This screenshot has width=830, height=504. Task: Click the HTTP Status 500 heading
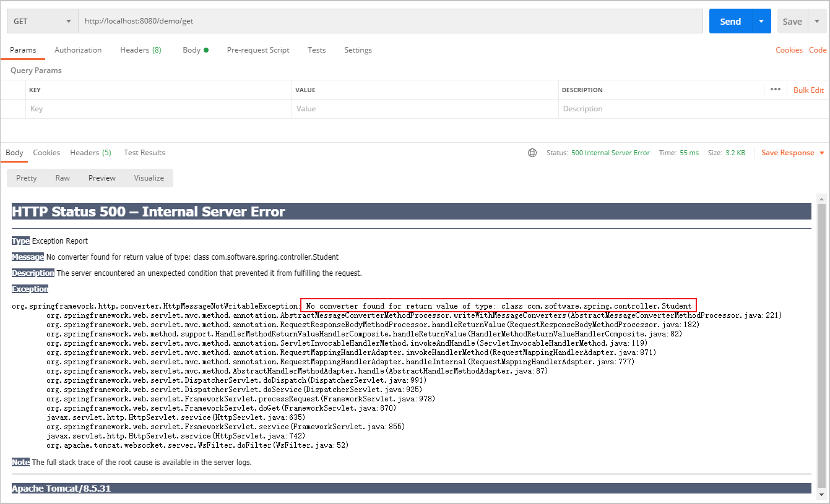click(x=149, y=211)
